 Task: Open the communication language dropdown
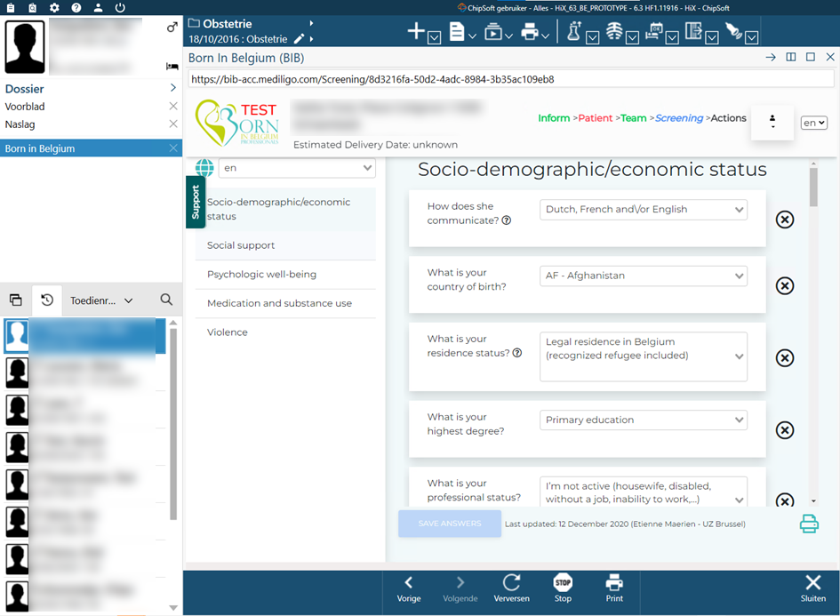[644, 210]
